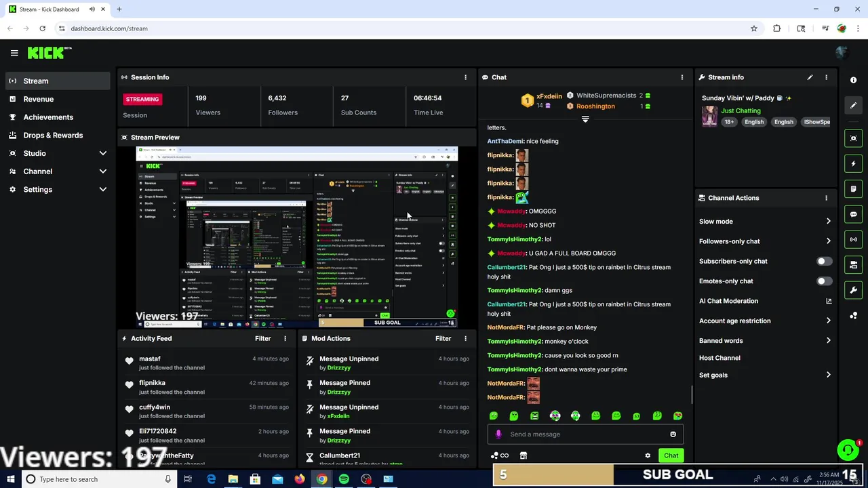Open the hamburger menu next to Kick logo
The width and height of the screenshot is (868, 488).
coord(14,53)
